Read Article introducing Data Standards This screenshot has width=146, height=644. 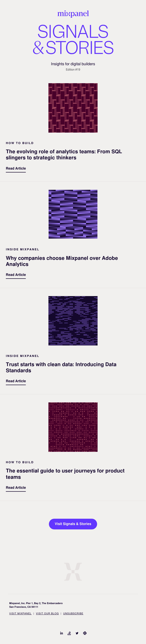16,381
